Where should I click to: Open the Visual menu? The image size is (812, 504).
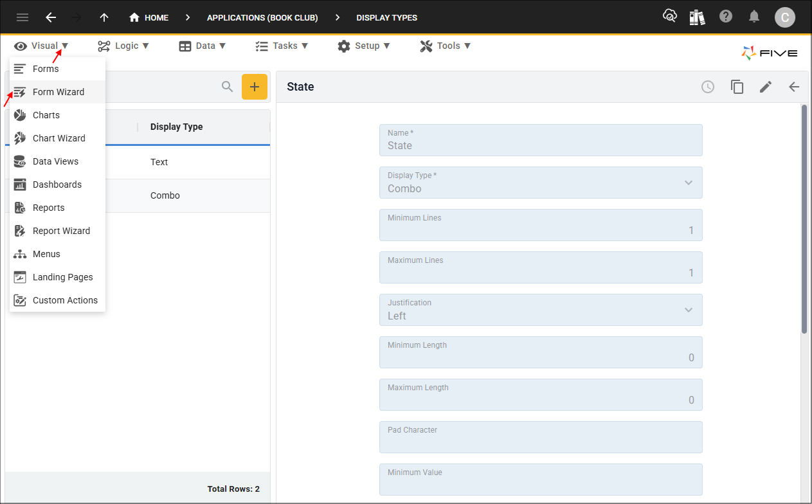point(42,46)
